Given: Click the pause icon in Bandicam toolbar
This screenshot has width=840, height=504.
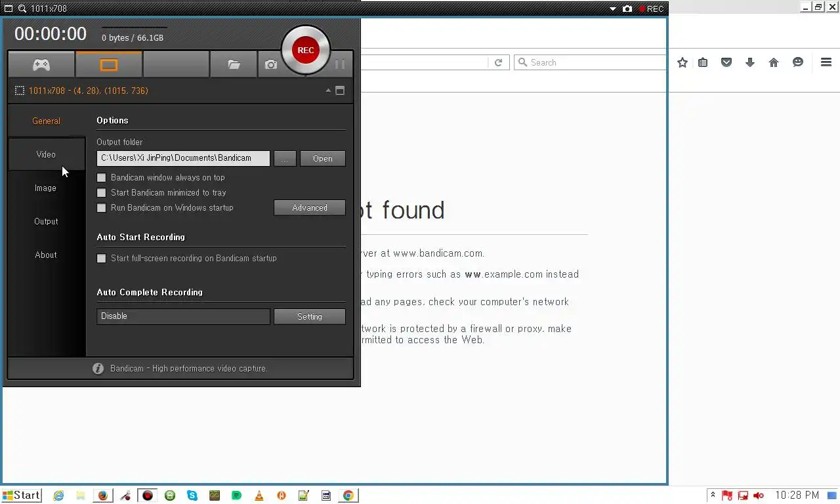Looking at the screenshot, I should tap(339, 64).
